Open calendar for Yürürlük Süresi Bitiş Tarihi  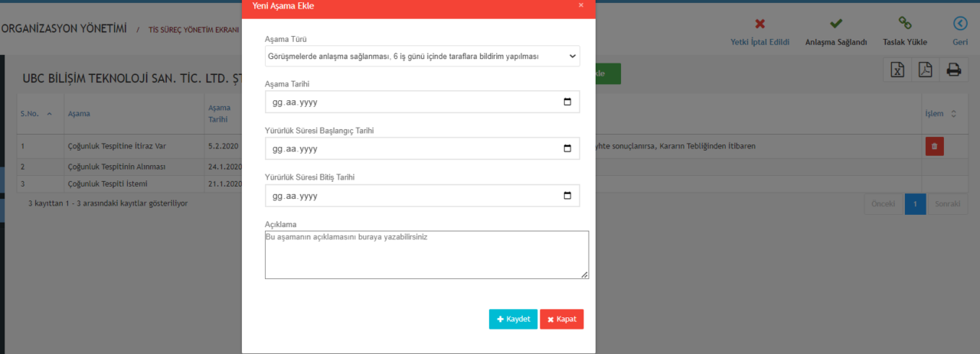567,196
